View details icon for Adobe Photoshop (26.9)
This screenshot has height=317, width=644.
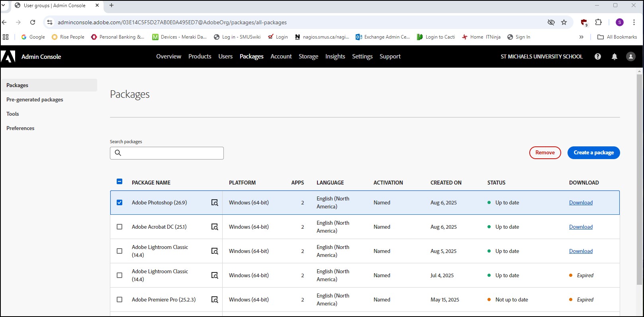[x=215, y=202]
